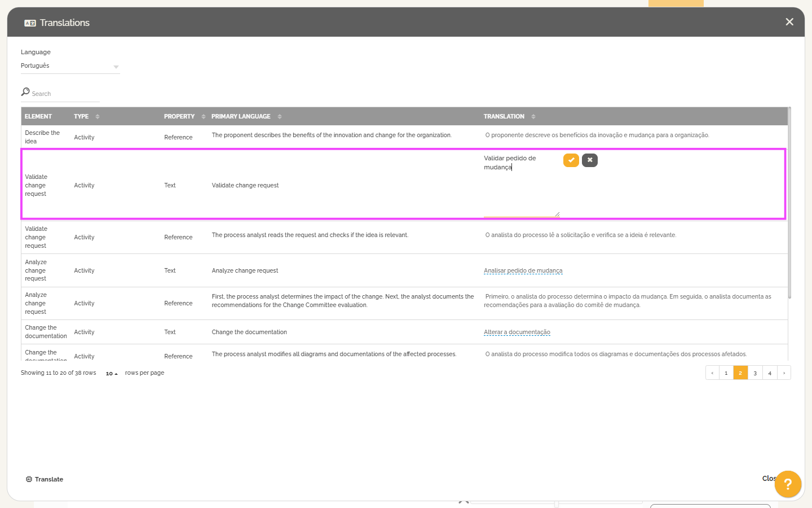Sort by the Translation column
Image resolution: width=812 pixels, height=508 pixels.
click(533, 117)
